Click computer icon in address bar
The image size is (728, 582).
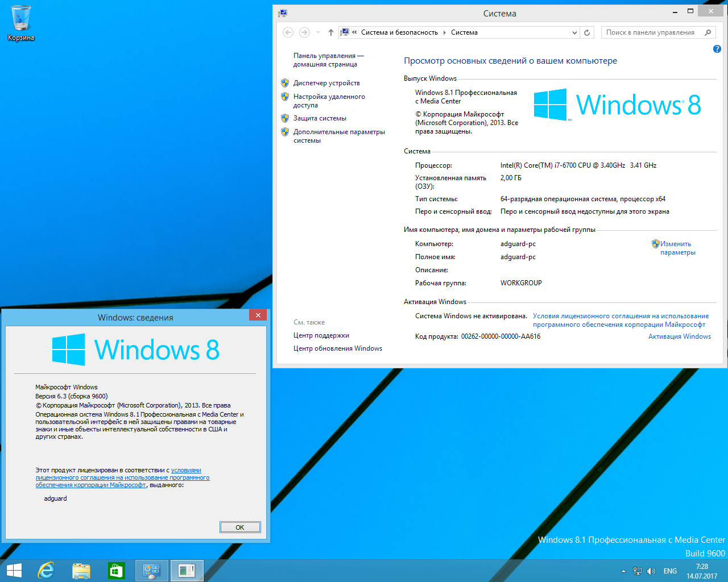[x=345, y=32]
